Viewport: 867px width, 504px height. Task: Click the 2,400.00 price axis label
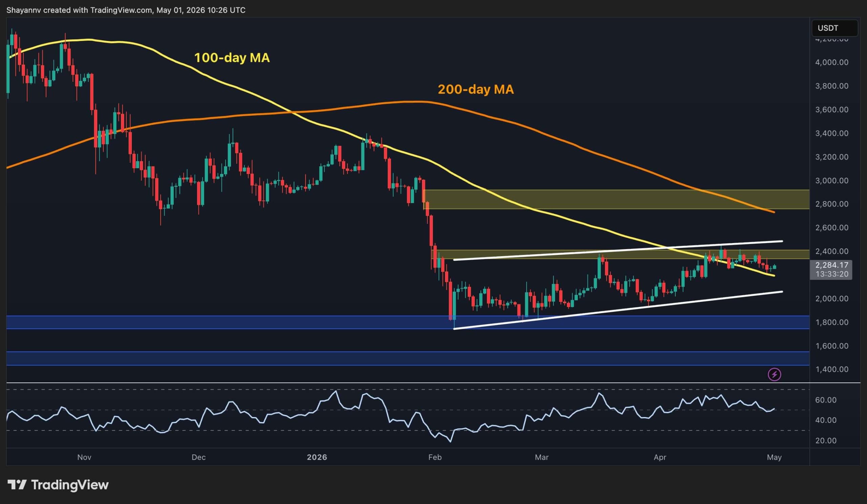(831, 251)
